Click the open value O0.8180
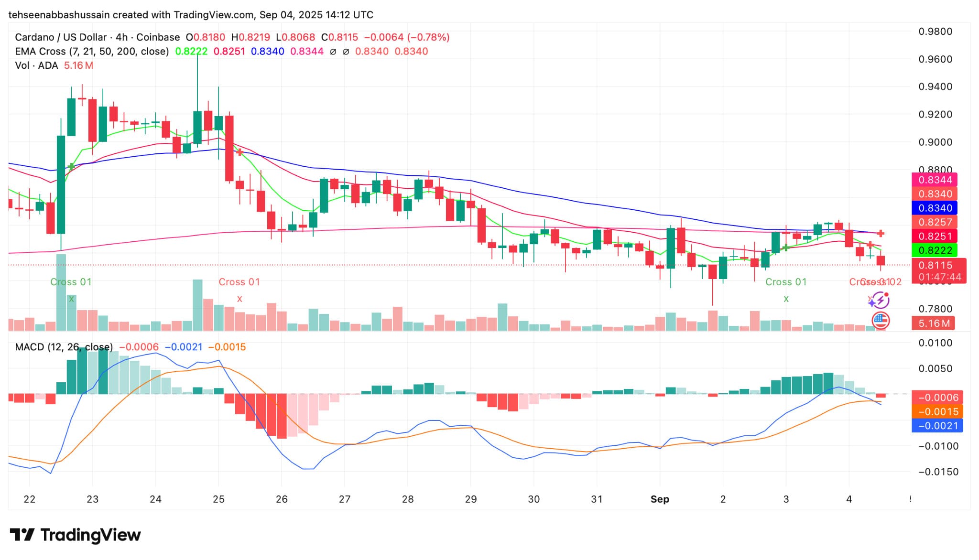The height and width of the screenshot is (560, 979). coord(206,37)
